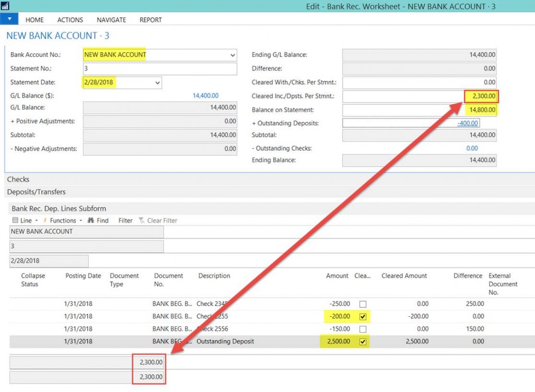The width and height of the screenshot is (535, 392).
Task: Click the Dynamics NAV icon in title bar
Action: point(6,6)
